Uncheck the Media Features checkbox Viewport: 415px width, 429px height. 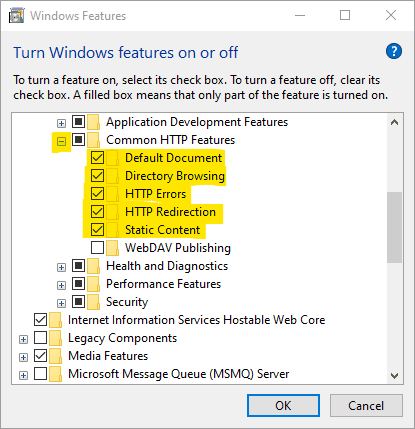point(40,356)
